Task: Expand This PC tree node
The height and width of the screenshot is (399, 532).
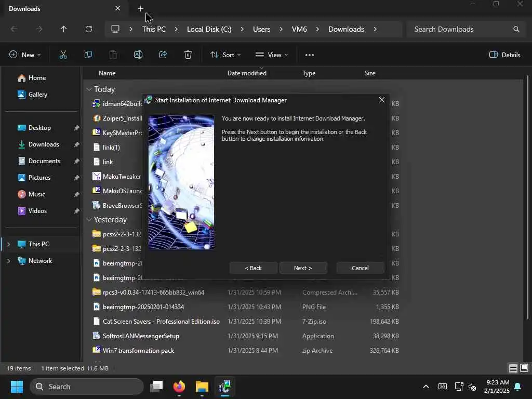Action: (8, 244)
